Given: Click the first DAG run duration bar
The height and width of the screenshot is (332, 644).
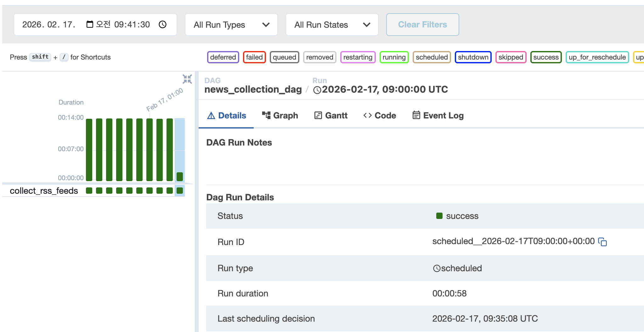Looking at the screenshot, I should pos(89,150).
